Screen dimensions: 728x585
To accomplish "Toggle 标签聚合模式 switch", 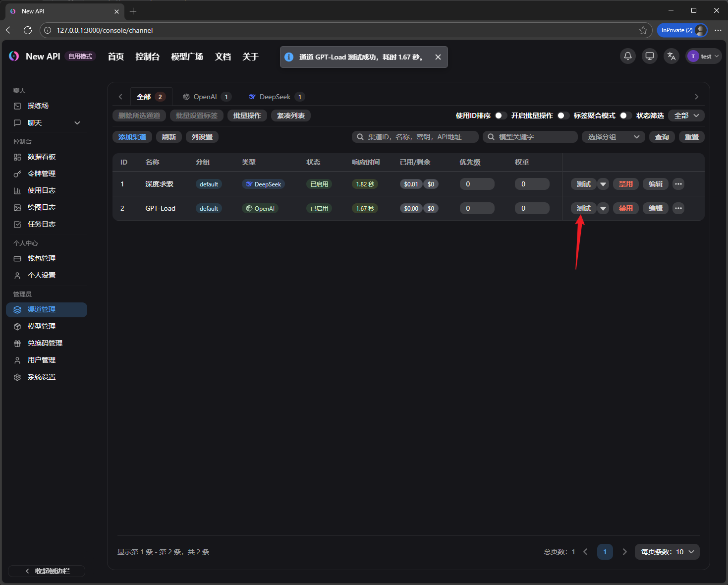I will 625,116.
